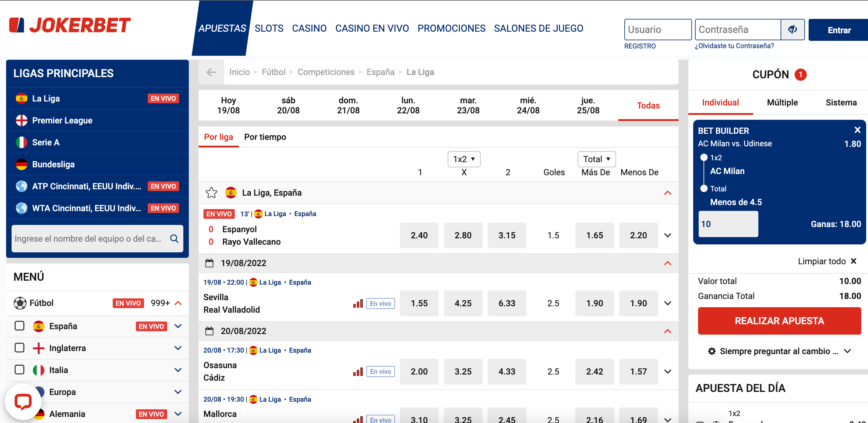Select the sáb 20/08 date tab
Viewport: 868px width, 423px height.
coord(288,105)
